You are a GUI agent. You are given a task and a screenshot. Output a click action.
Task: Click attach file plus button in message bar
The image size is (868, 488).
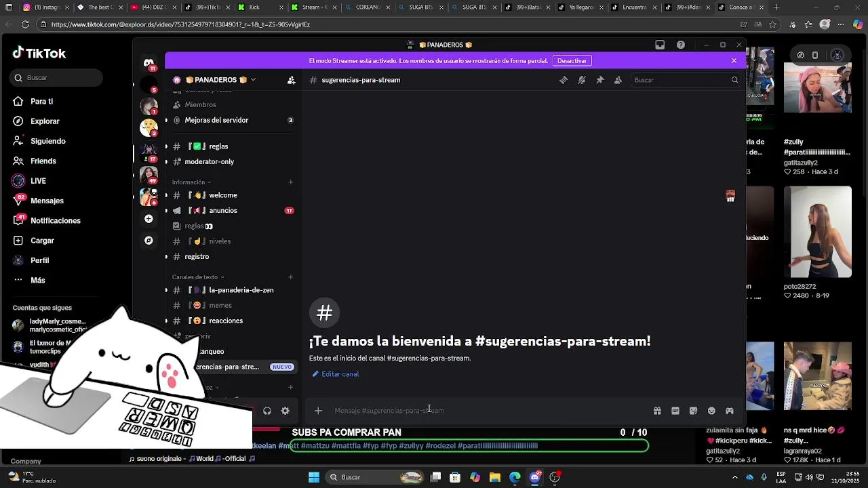[x=318, y=411]
